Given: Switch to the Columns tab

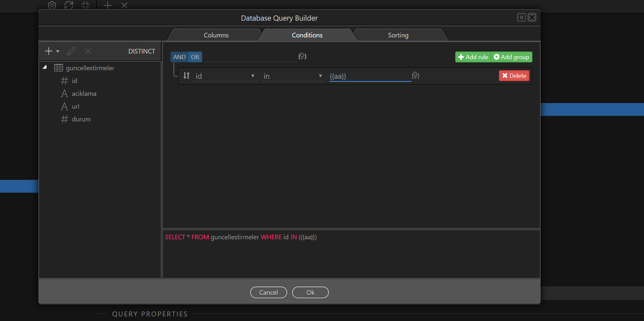Looking at the screenshot, I should pyautogui.click(x=216, y=35).
